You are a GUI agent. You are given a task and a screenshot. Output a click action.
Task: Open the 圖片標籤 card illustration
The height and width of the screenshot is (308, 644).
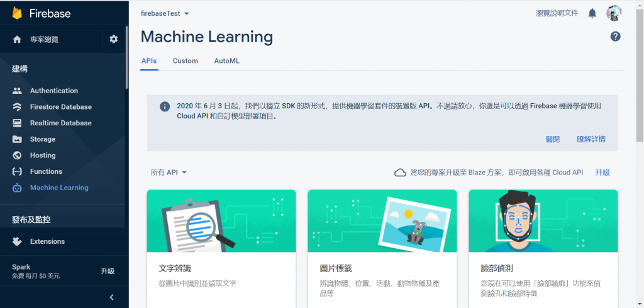(x=382, y=221)
